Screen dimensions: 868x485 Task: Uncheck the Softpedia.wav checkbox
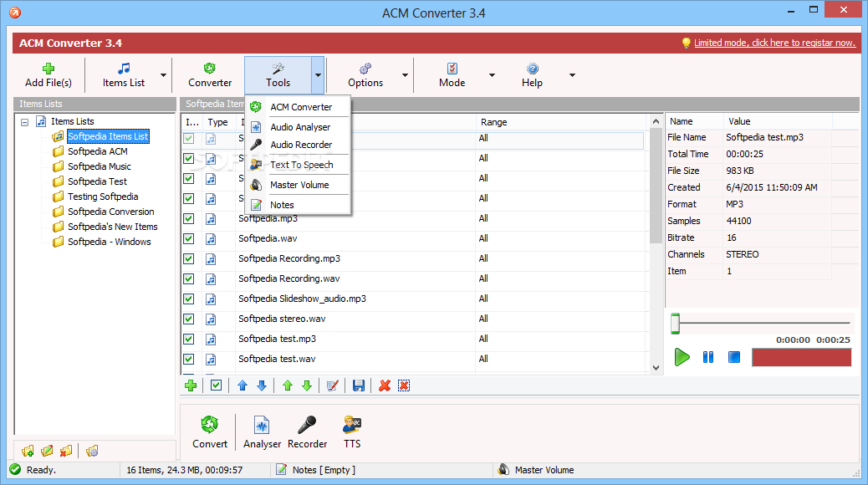(189, 238)
